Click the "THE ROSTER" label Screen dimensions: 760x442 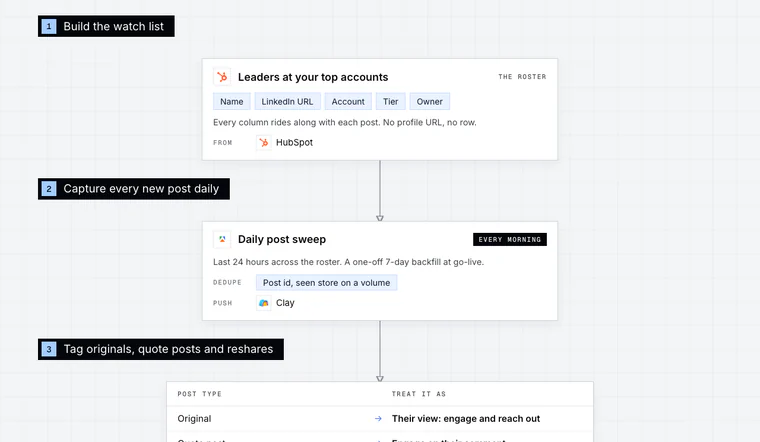[522, 77]
